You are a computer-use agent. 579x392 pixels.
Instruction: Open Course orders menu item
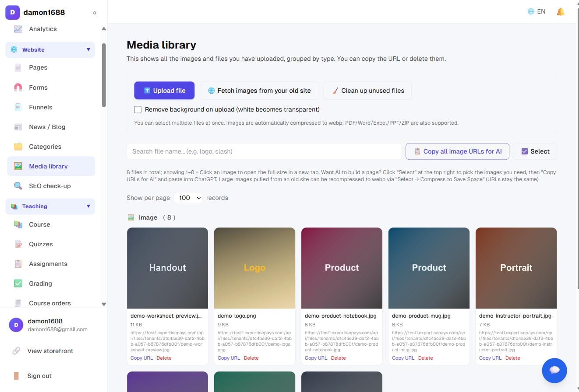(51, 303)
